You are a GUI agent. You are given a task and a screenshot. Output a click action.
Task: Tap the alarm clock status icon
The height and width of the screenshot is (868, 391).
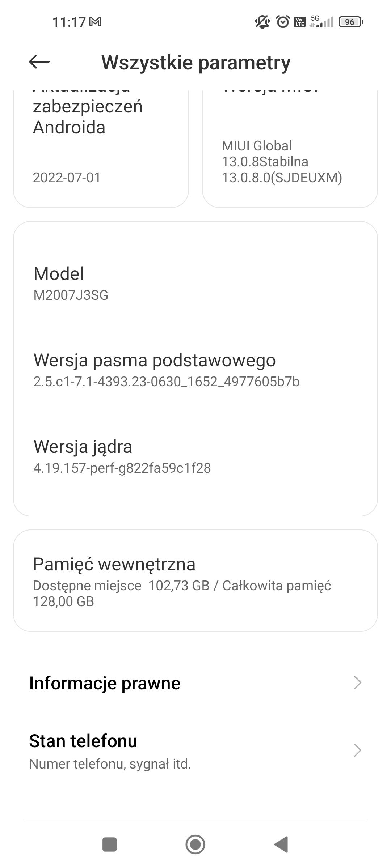click(283, 22)
